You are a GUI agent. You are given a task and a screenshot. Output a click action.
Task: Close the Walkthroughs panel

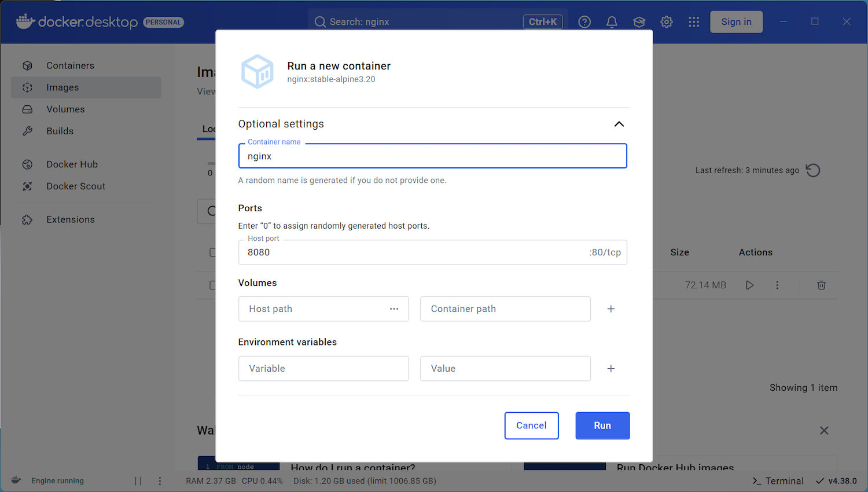pos(824,431)
